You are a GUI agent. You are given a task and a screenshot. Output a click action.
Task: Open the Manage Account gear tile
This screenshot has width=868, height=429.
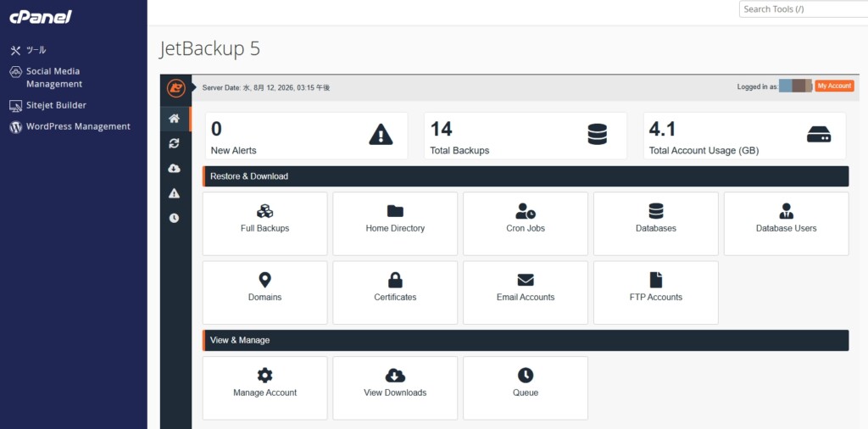(x=264, y=388)
